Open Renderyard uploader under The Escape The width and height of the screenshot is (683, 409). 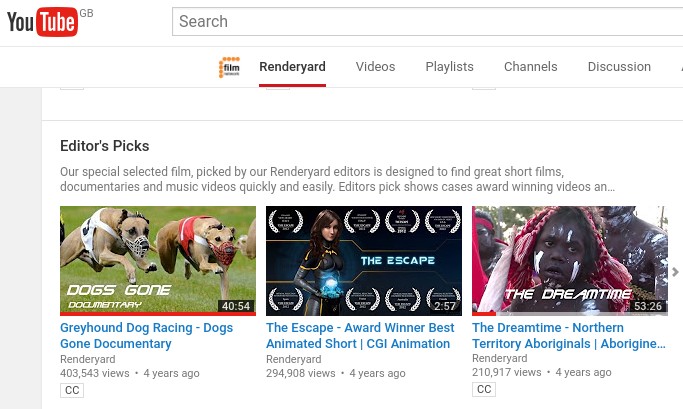click(x=294, y=359)
